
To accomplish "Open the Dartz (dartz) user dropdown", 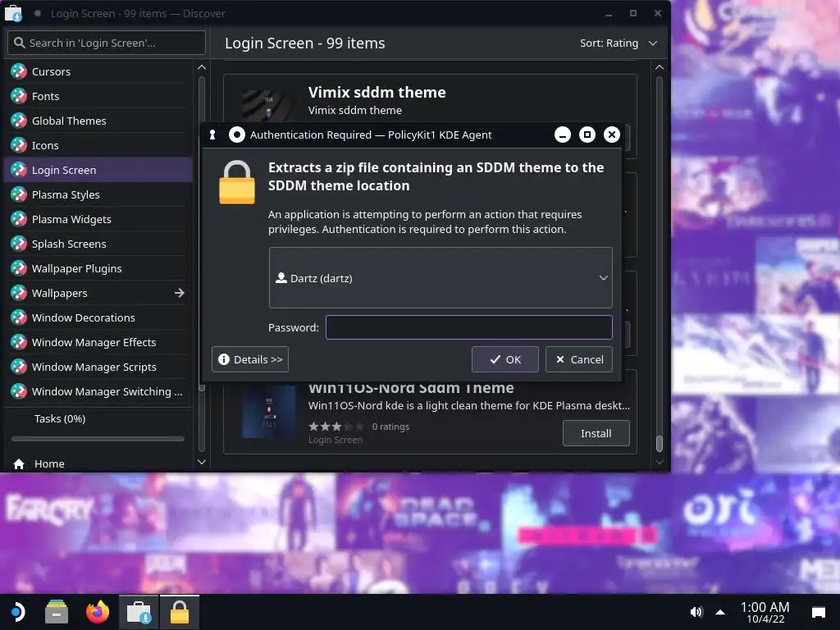I will 441,277.
